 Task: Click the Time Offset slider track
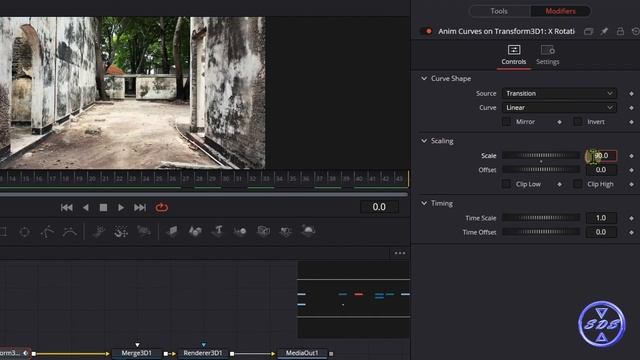click(541, 232)
